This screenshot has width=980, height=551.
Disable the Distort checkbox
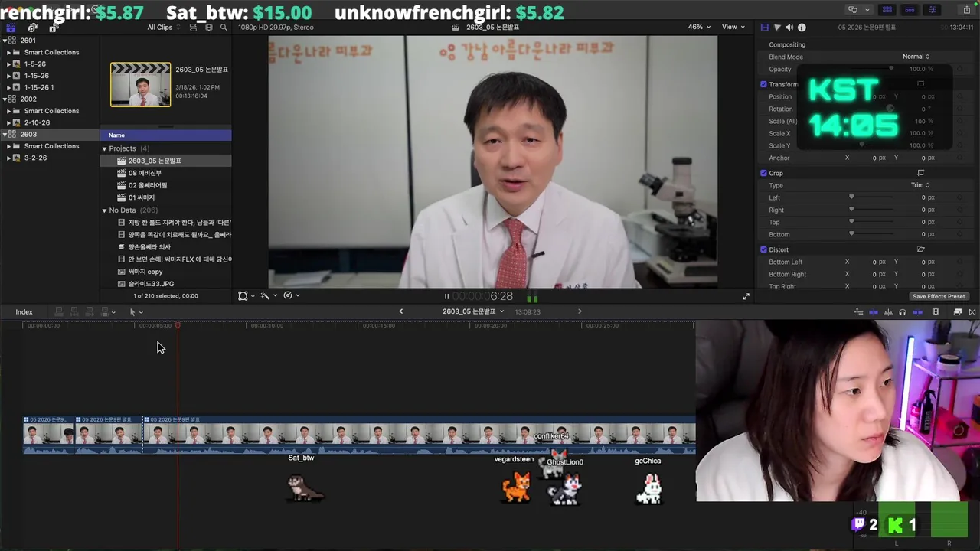[763, 249]
